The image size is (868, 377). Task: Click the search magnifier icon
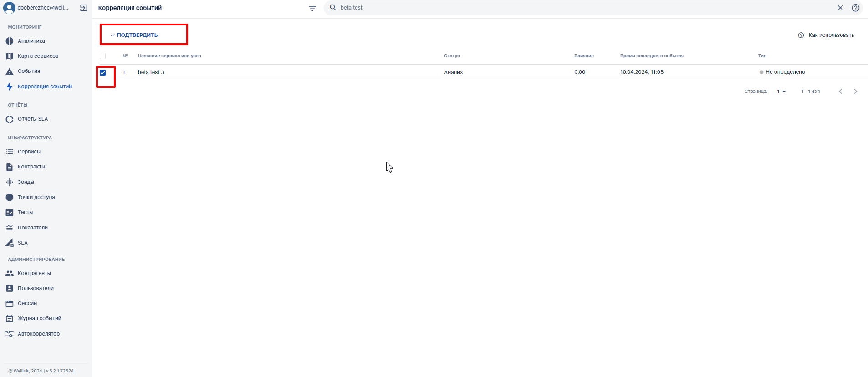(333, 8)
